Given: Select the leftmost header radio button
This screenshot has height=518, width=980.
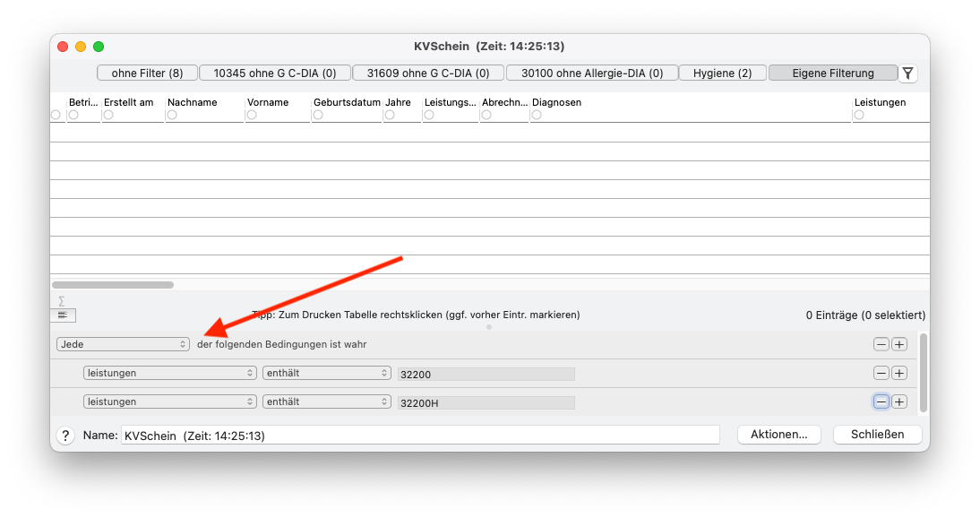Looking at the screenshot, I should click(56, 115).
